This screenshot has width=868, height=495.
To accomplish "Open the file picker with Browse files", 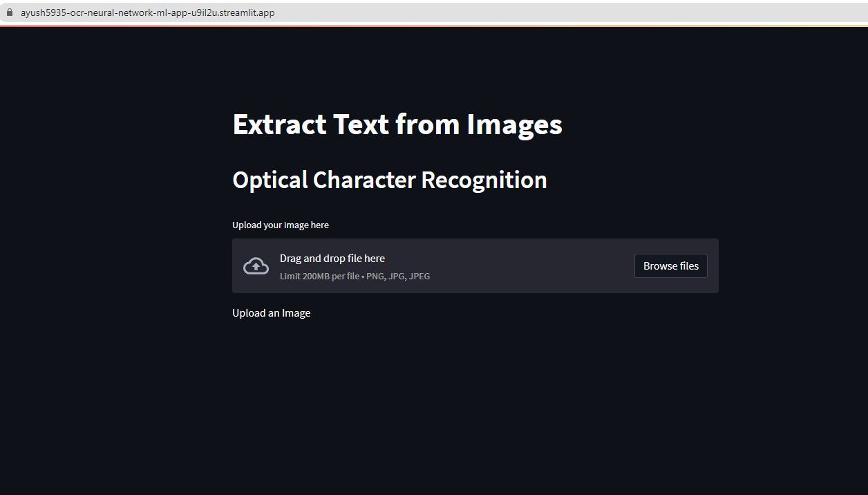I will [670, 265].
